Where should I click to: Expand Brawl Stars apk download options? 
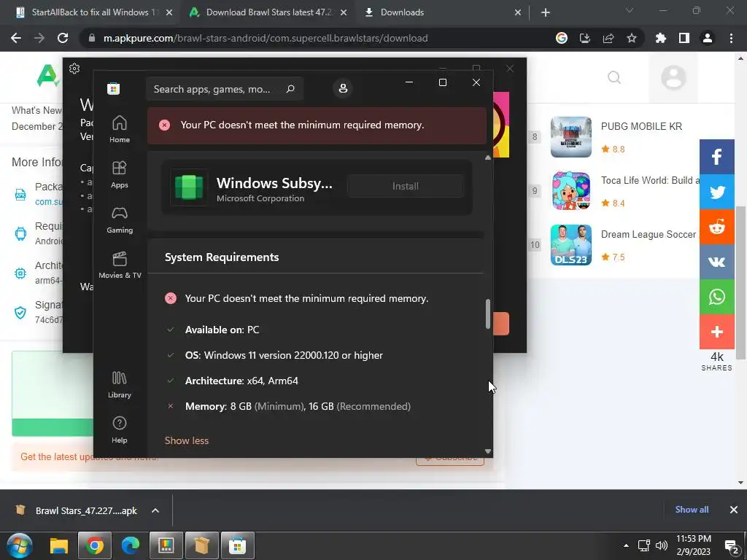[155, 510]
